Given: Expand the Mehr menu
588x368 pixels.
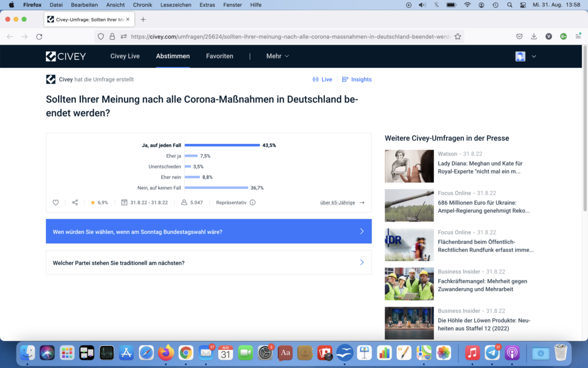Looking at the screenshot, I should [x=277, y=56].
